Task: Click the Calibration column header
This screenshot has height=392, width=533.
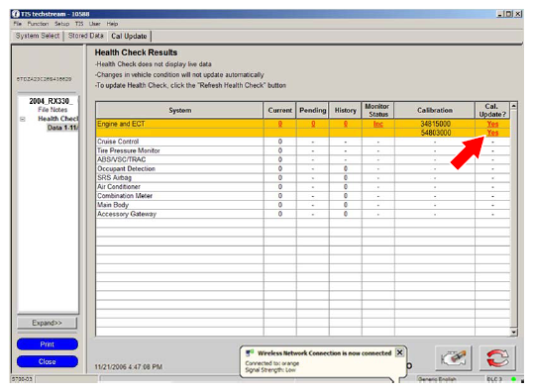Action: pyautogui.click(x=435, y=110)
